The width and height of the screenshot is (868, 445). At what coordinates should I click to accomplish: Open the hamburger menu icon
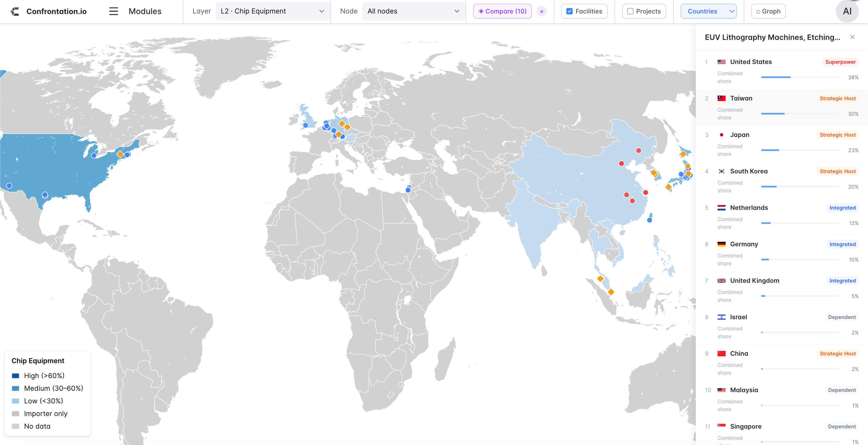[114, 11]
